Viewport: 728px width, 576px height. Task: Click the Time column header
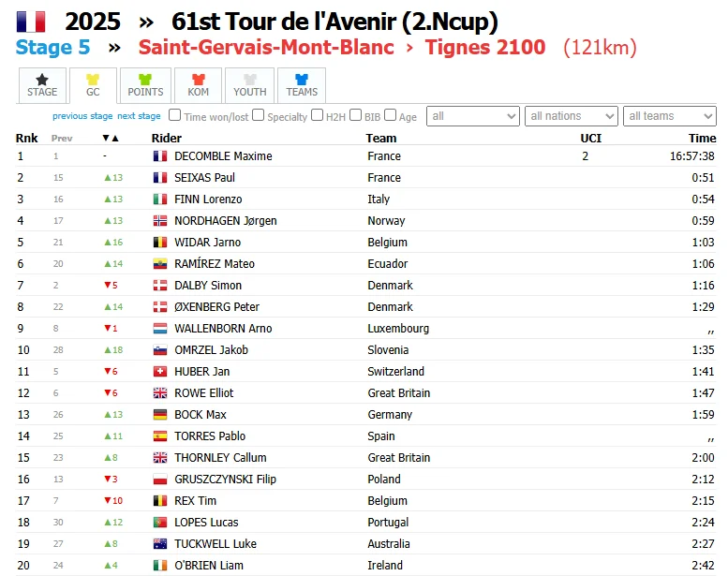point(702,138)
